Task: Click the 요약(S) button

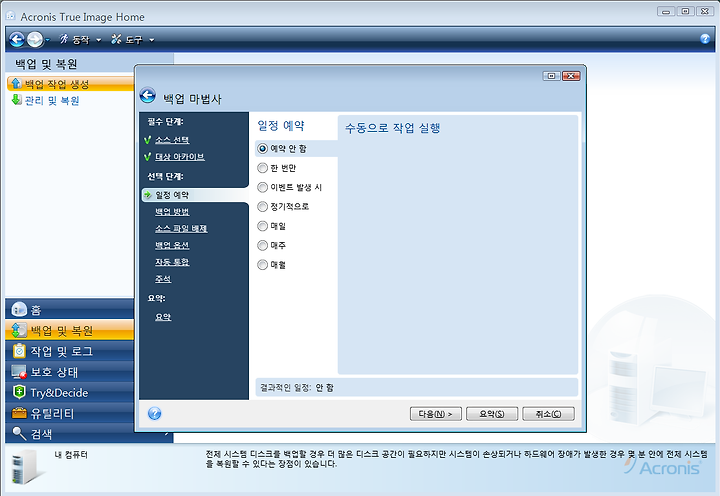Action: (x=492, y=414)
